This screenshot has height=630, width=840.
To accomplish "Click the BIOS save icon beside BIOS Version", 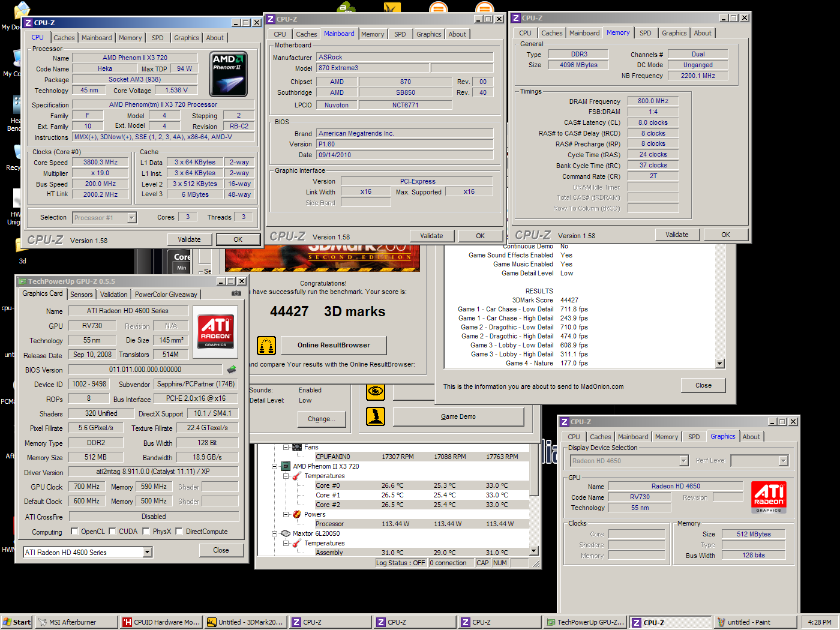I will coord(232,370).
